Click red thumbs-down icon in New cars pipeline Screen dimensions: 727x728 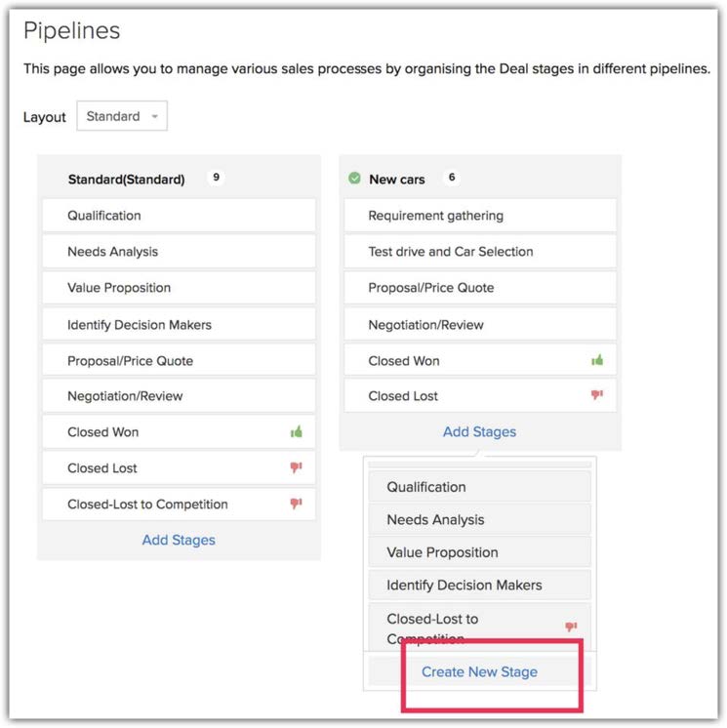(x=597, y=395)
